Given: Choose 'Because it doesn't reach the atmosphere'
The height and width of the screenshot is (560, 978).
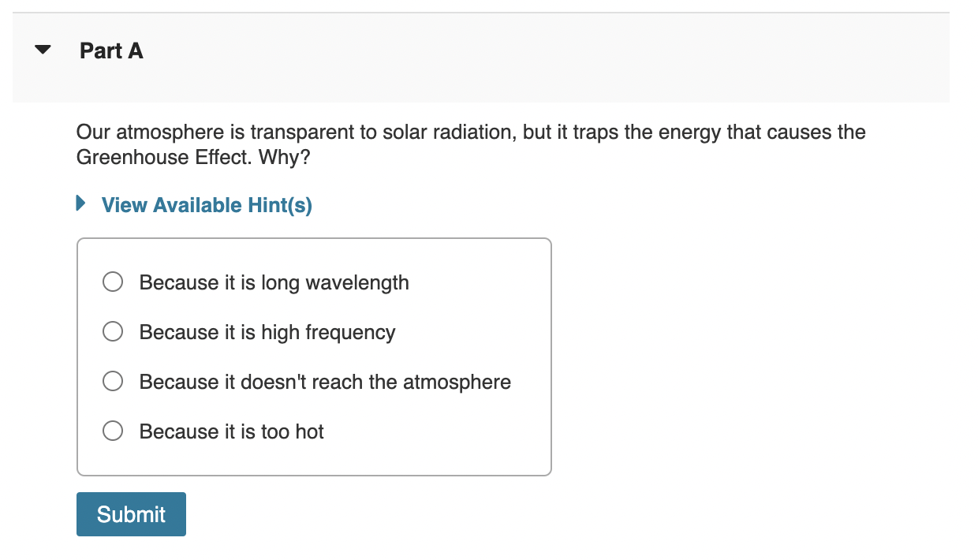Looking at the screenshot, I should [x=324, y=382].
